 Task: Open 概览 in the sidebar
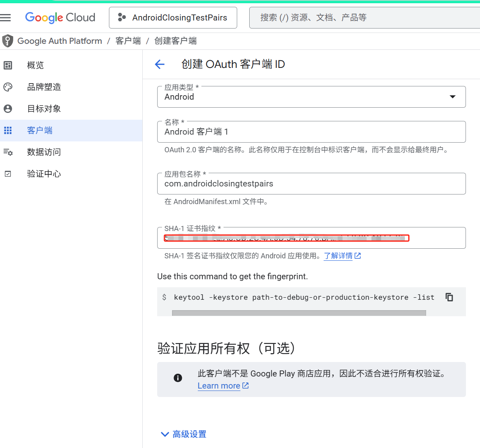[71, 65]
